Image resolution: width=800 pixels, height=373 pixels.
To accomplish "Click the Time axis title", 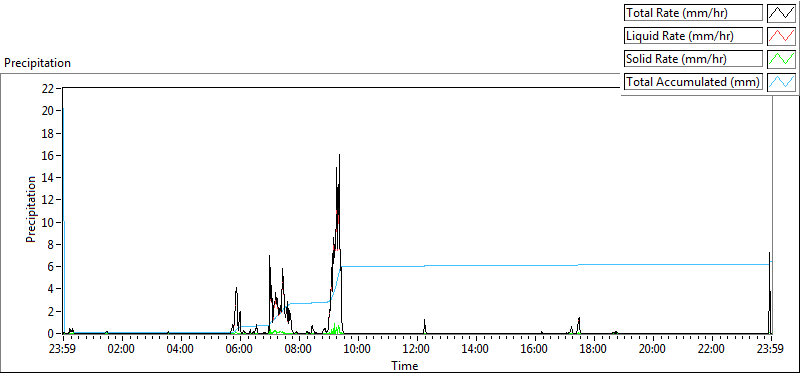I will tap(405, 366).
